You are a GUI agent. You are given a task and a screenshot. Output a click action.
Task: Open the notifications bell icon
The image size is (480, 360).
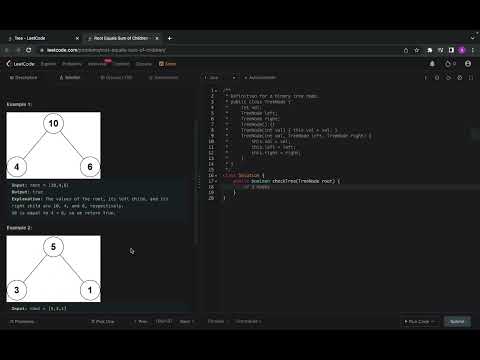[432, 63]
